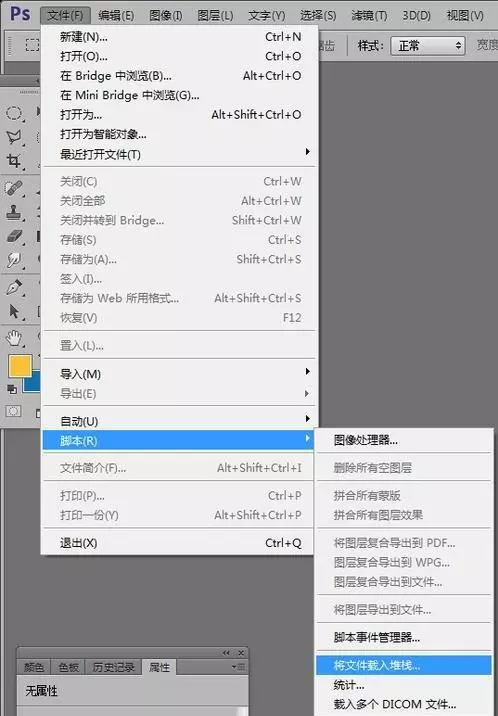Select the Spot Healing Brush tool
The width and height of the screenshot is (498, 716).
[13, 188]
